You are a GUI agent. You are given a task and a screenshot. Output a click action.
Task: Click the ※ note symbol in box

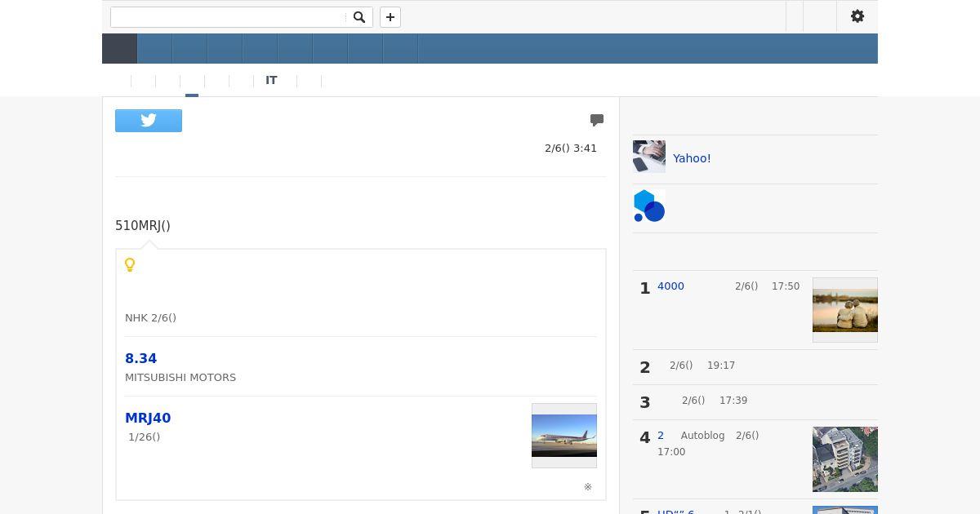pos(588,487)
